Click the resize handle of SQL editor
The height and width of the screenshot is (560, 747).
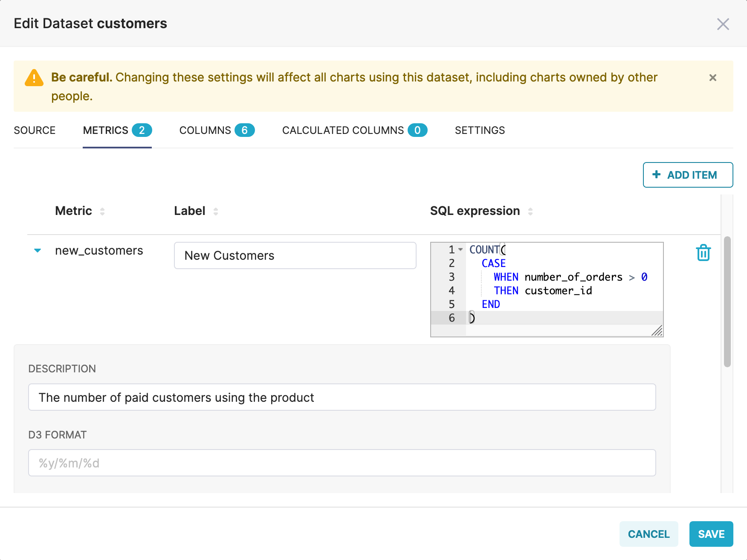[657, 331]
